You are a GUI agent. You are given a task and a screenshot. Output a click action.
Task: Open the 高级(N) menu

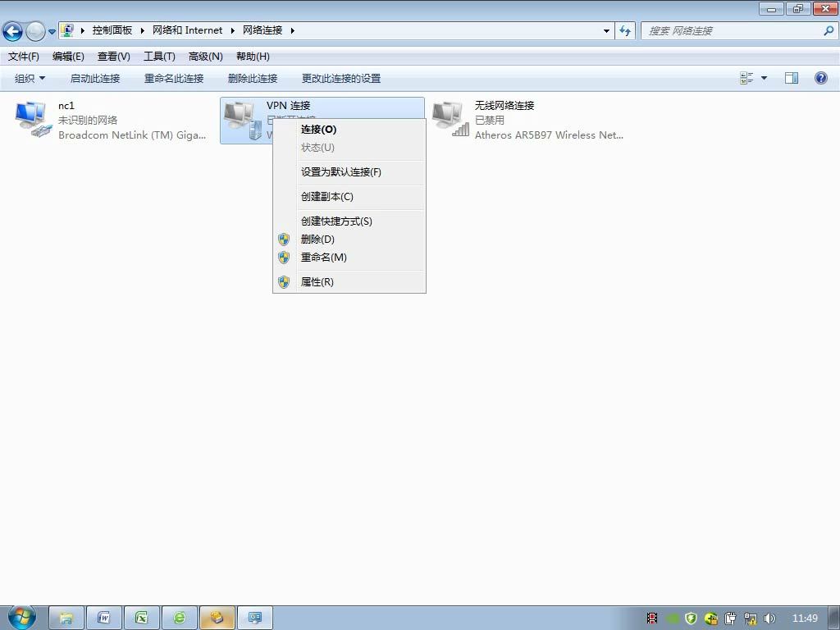click(206, 57)
